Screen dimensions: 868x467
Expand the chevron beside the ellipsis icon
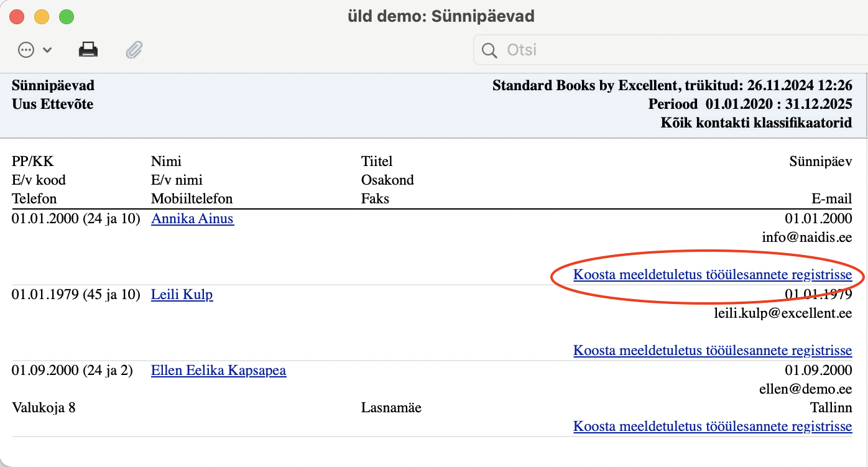47,50
